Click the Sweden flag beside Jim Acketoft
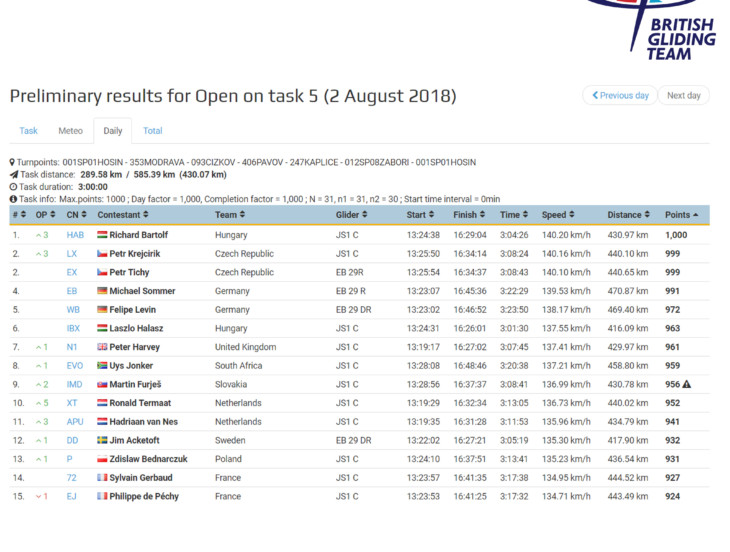The width and height of the screenshot is (730, 552). [x=102, y=440]
